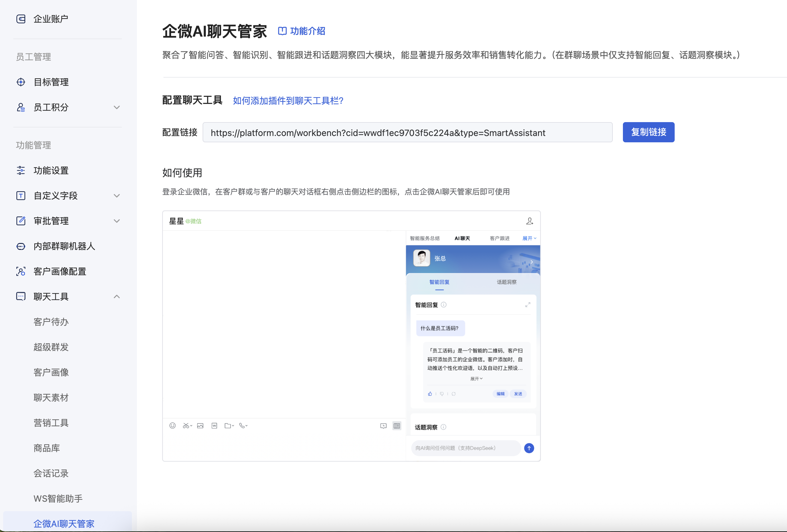Viewport: 787px width, 532px height.
Task: Expand the 审批管理 submenu chevron
Action: [x=117, y=221]
